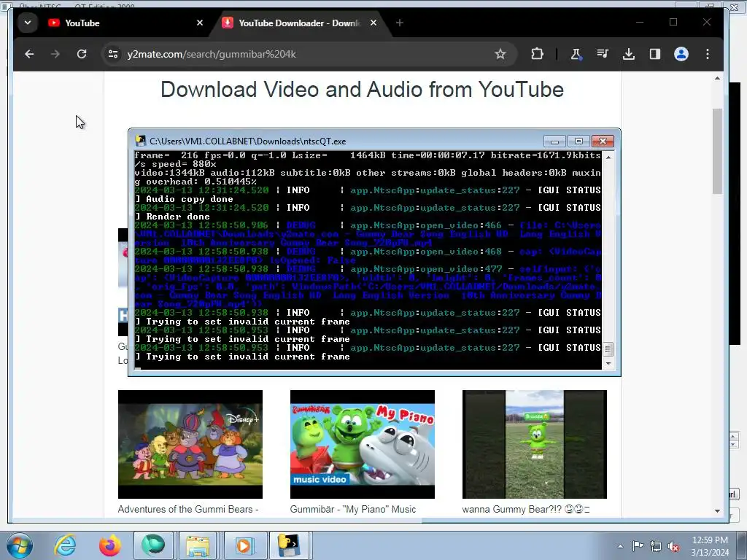This screenshot has height=560, width=747.
Task: Open the Windows Start menu
Action: 19,545
